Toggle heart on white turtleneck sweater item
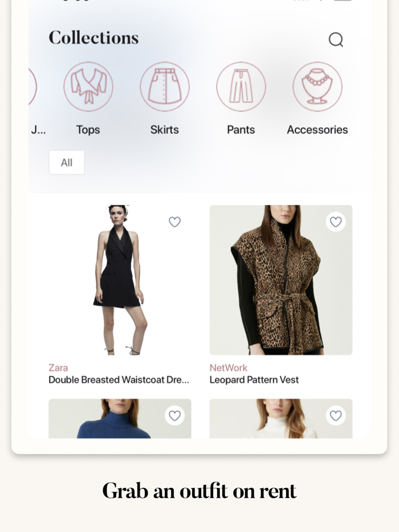This screenshot has height=532, width=399. coord(336,415)
